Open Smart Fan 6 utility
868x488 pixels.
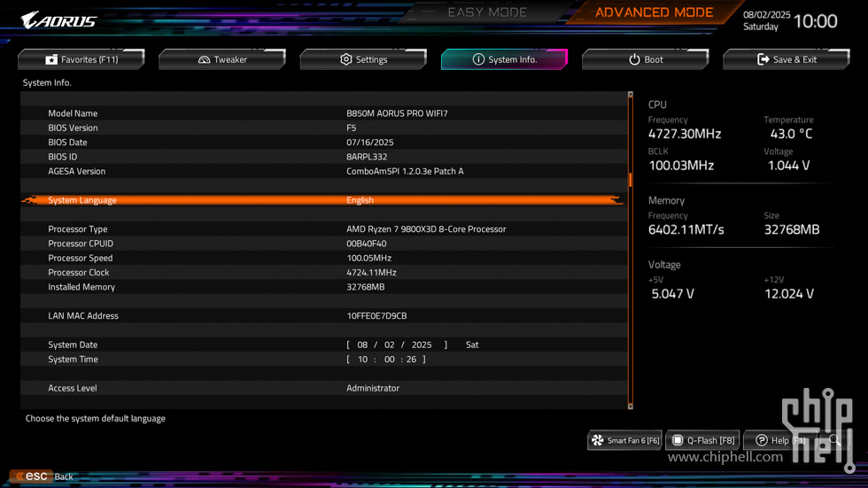(625, 440)
